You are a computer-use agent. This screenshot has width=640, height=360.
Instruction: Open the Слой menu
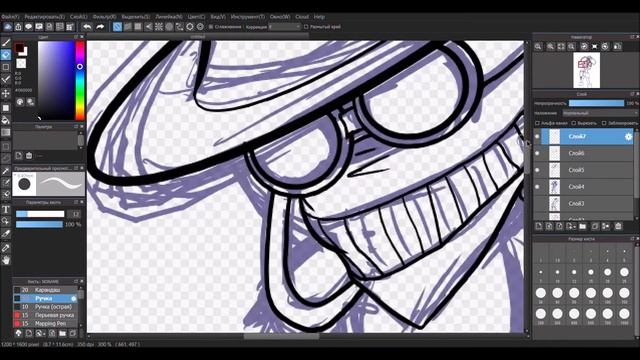pos(79,17)
